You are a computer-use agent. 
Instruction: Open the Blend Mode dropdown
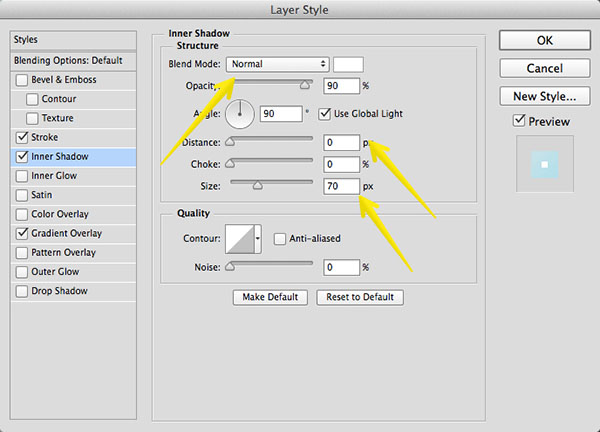click(x=278, y=63)
